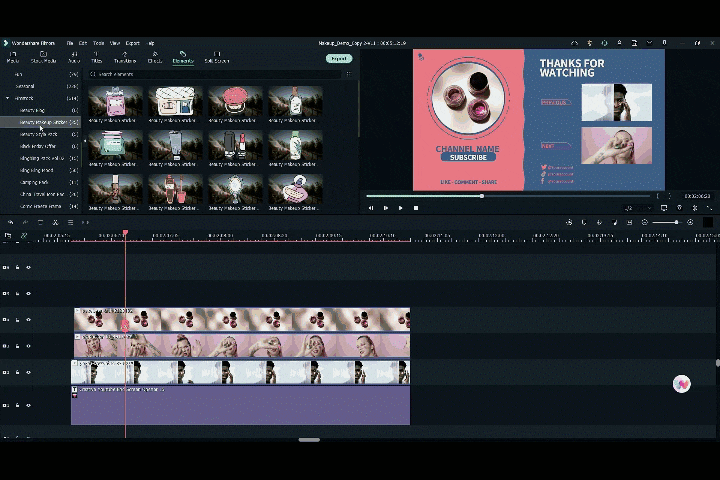Click the download icon in the title bar
720x480 pixels.
[x=664, y=43]
